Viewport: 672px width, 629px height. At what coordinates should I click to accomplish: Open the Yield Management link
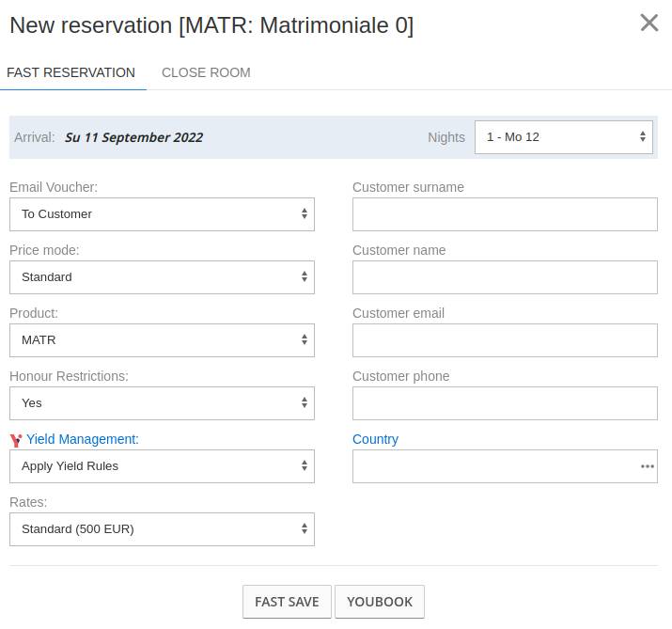tap(83, 439)
